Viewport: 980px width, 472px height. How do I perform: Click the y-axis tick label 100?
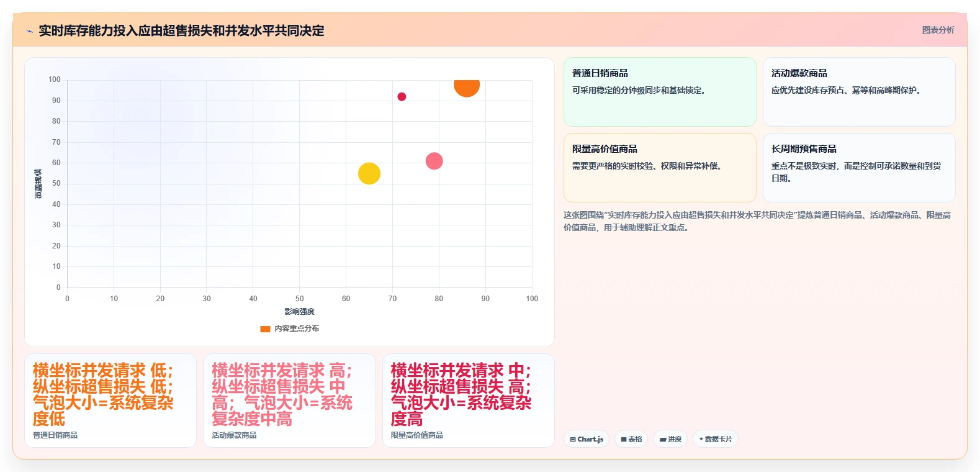55,79
